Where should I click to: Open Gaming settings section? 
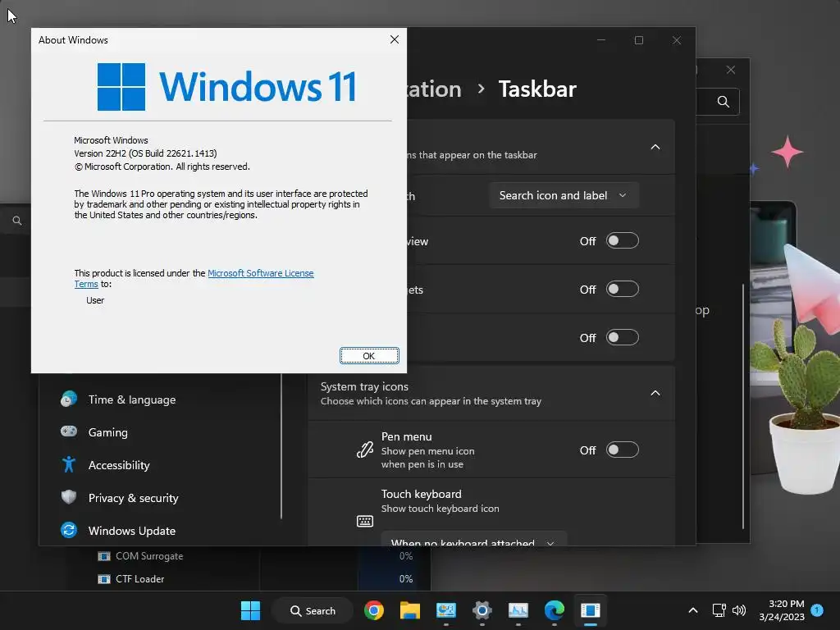click(107, 432)
